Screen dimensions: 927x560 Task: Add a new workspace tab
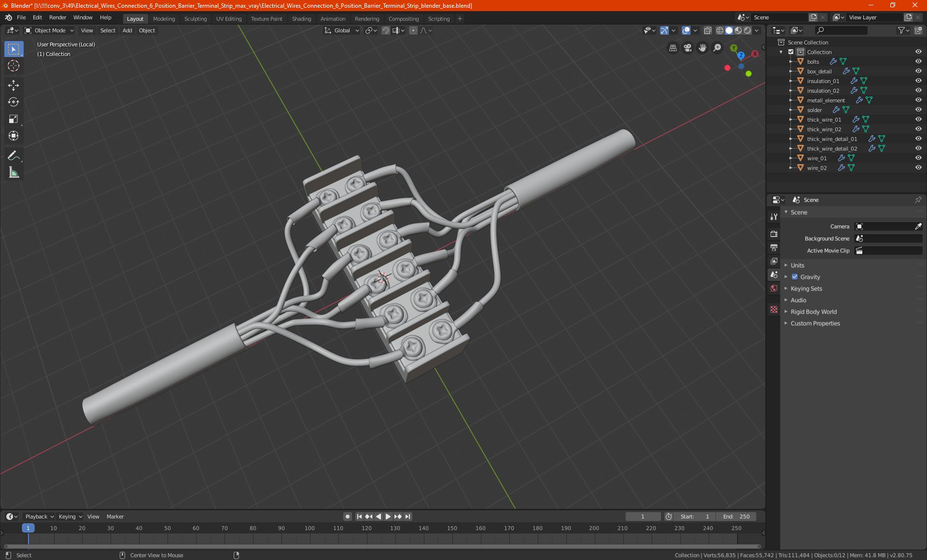(460, 19)
